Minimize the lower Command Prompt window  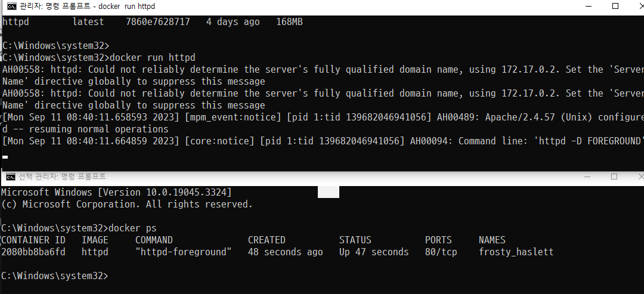click(x=587, y=177)
